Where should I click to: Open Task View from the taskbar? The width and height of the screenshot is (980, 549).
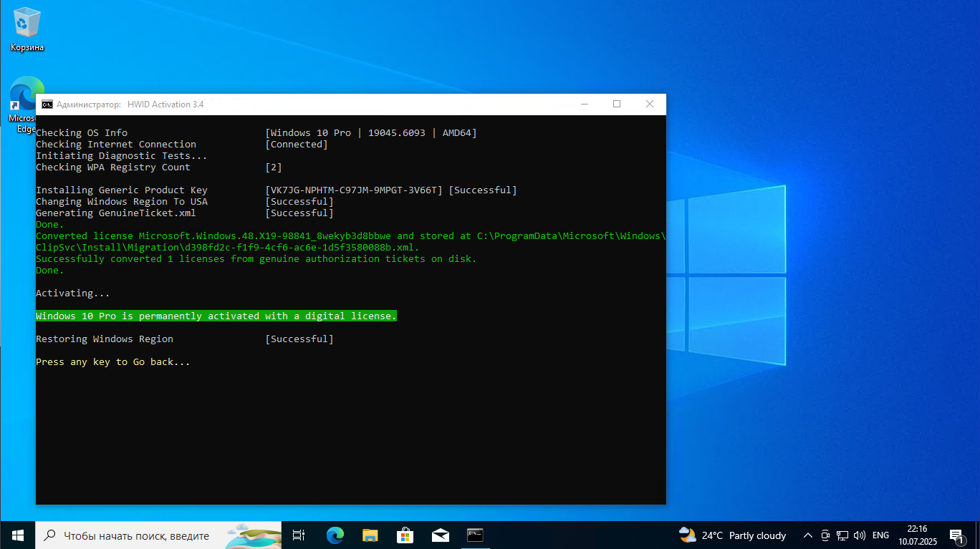point(299,535)
